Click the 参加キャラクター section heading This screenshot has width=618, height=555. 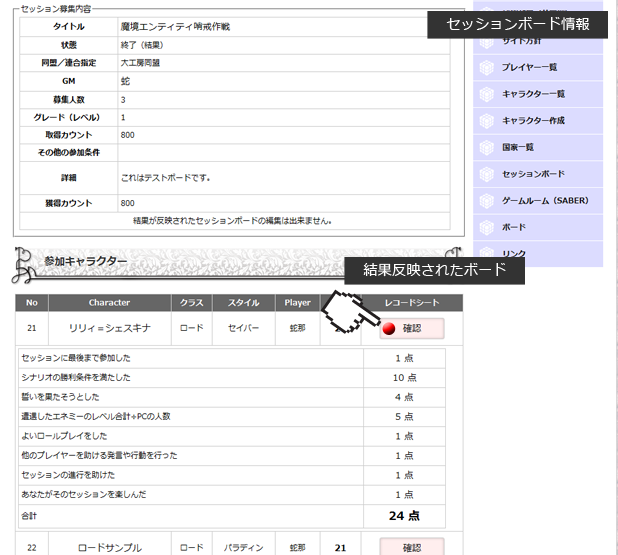coord(86,261)
